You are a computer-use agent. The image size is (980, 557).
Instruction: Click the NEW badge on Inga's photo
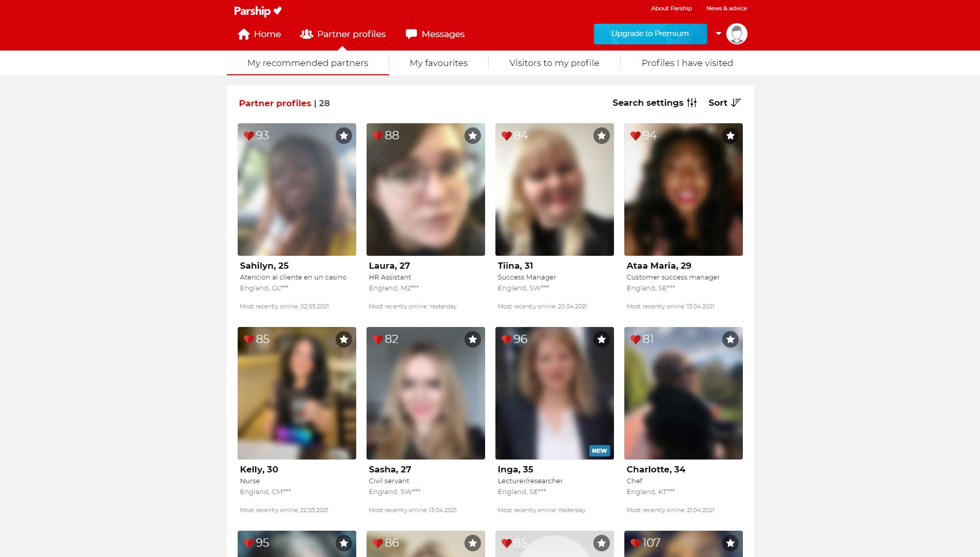point(599,451)
